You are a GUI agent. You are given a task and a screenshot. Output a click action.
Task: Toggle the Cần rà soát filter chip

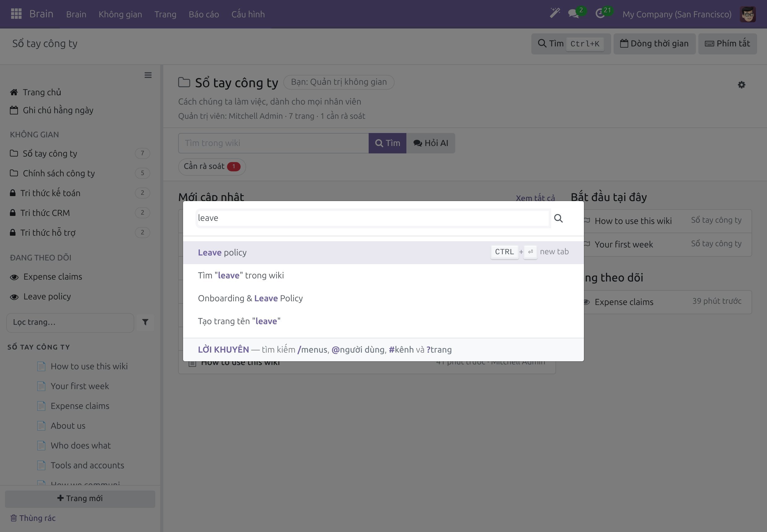(x=212, y=166)
